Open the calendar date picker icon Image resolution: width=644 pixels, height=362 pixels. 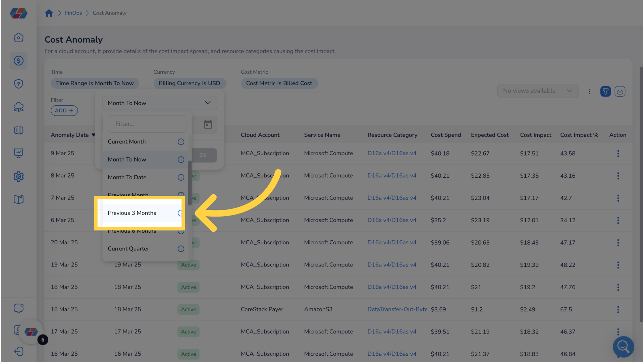[x=208, y=124]
